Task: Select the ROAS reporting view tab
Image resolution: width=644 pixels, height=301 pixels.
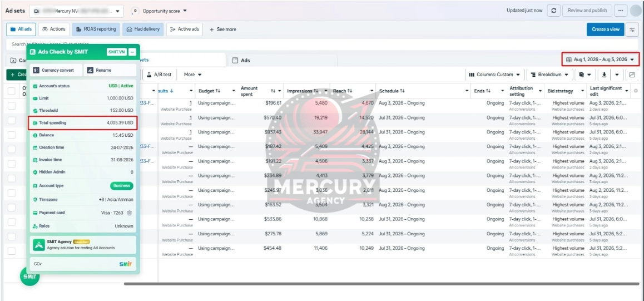Action: point(96,29)
